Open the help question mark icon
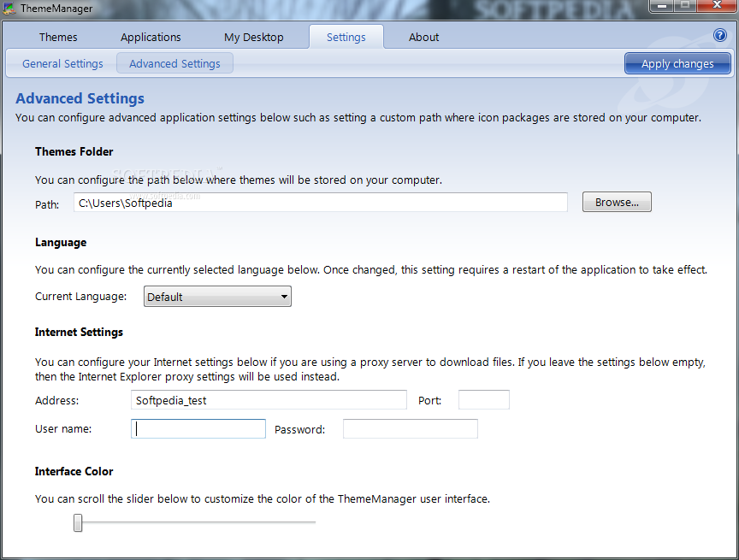The height and width of the screenshot is (560, 739). pos(719,35)
